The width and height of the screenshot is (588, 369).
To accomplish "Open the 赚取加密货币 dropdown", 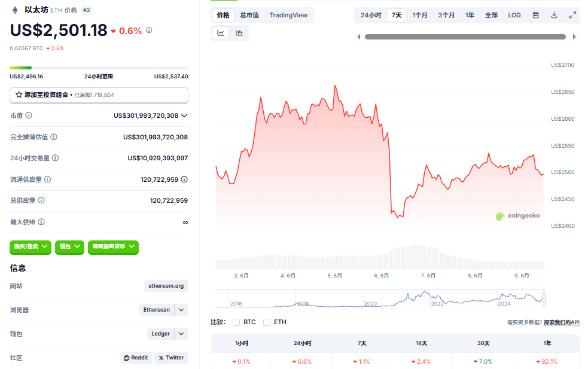I will pyautogui.click(x=113, y=246).
